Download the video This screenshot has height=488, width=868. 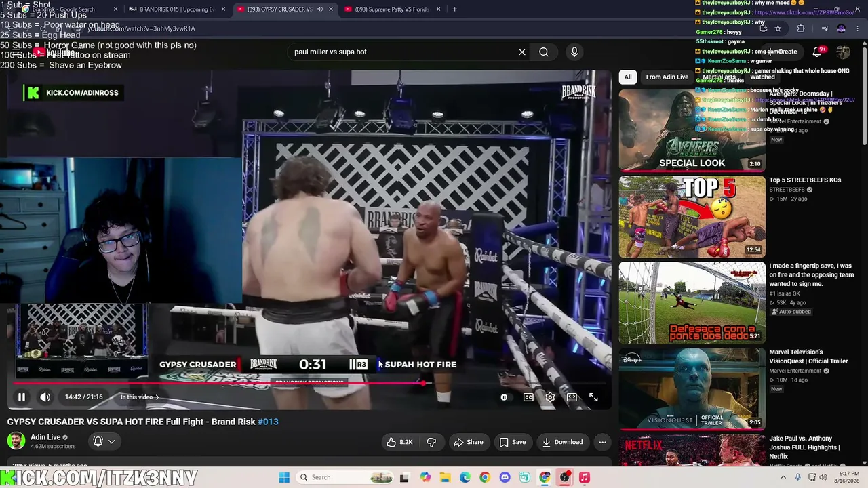563,442
